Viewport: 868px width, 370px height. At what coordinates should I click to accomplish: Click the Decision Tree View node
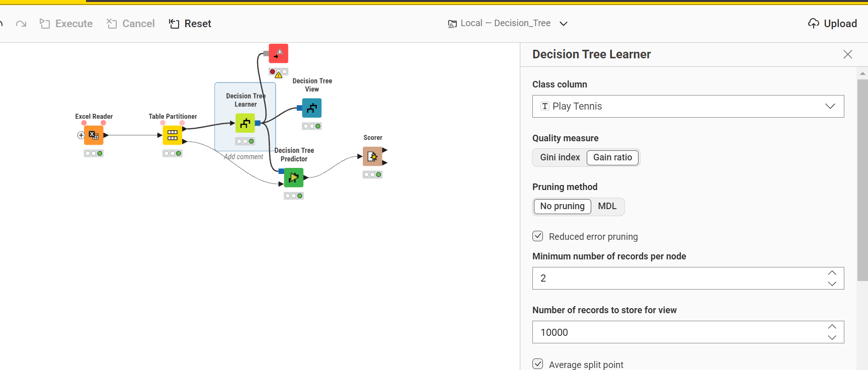(311, 108)
